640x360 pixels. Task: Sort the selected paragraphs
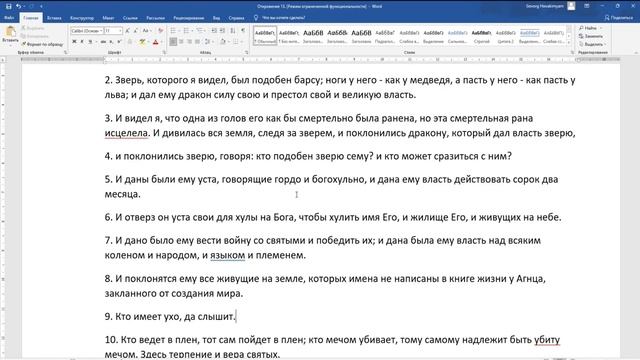click(233, 31)
